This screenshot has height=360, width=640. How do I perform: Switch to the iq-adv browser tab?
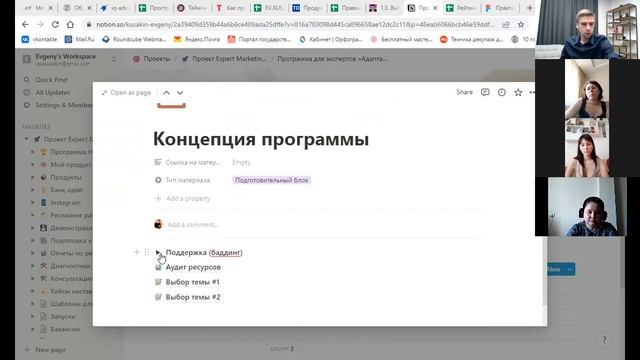115,8
